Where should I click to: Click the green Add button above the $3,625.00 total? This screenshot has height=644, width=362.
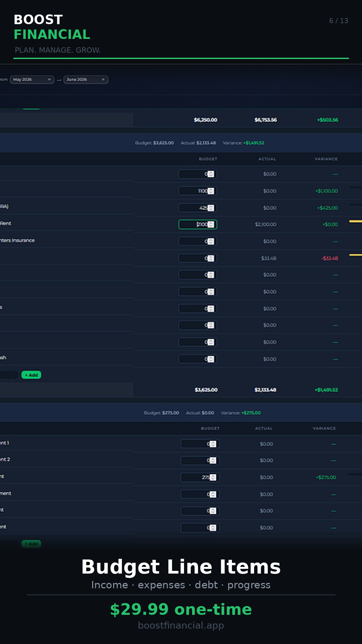(x=31, y=375)
